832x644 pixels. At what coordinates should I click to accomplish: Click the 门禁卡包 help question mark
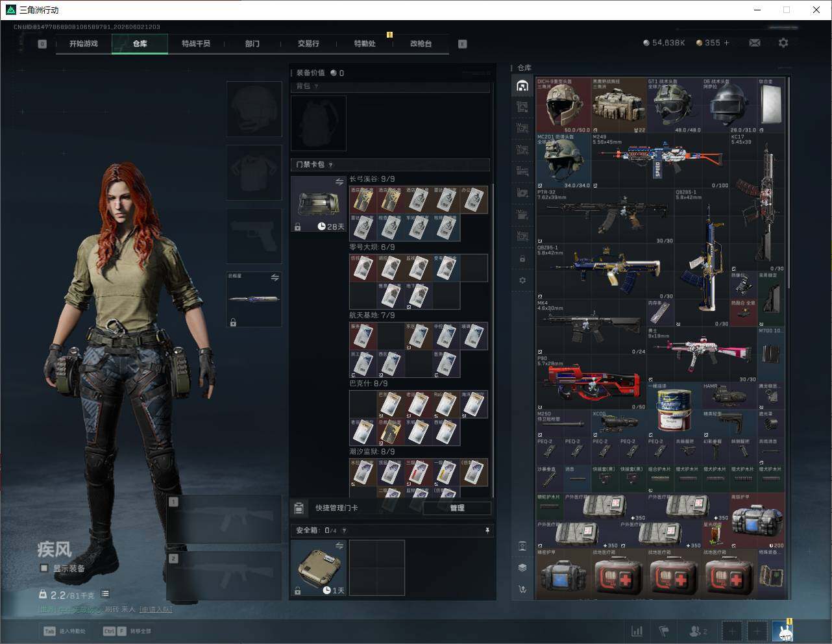pos(331,165)
